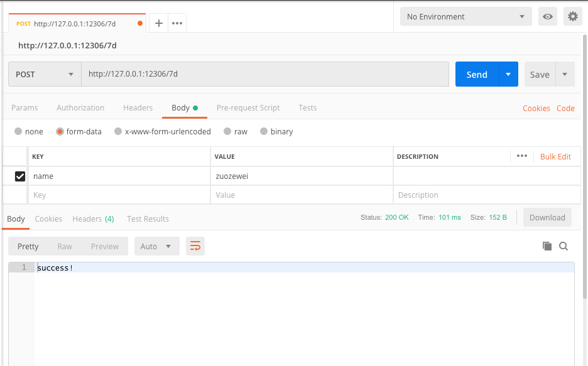Image resolution: width=588 pixels, height=366 pixels.
Task: Open the Cookies link on the right
Action: pos(536,108)
